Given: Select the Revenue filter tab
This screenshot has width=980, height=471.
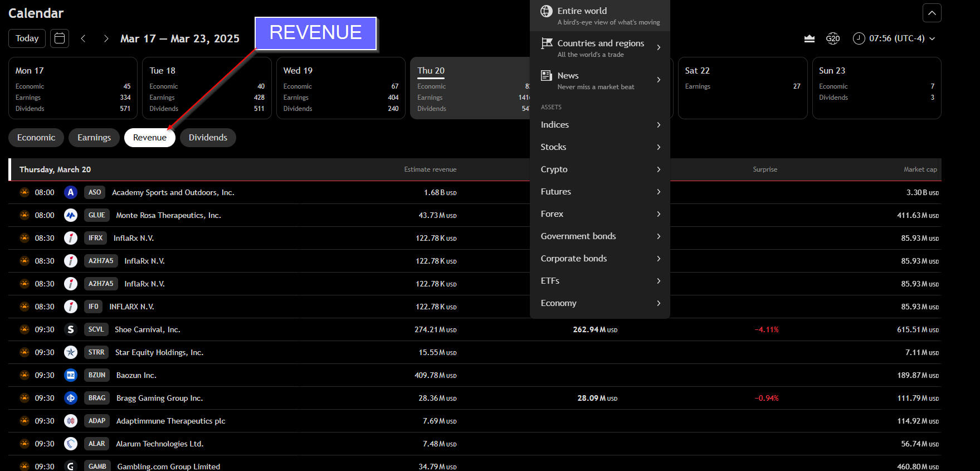Looking at the screenshot, I should [x=149, y=138].
